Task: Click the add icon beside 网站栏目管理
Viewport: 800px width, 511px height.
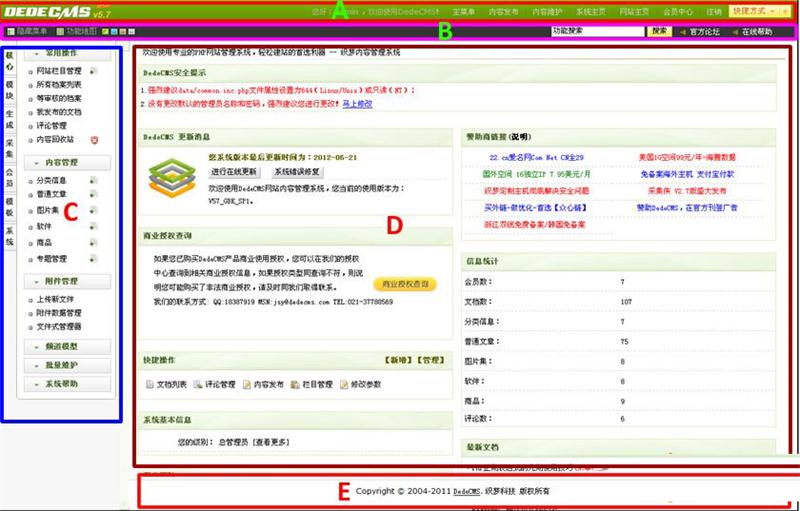Action: [92, 71]
